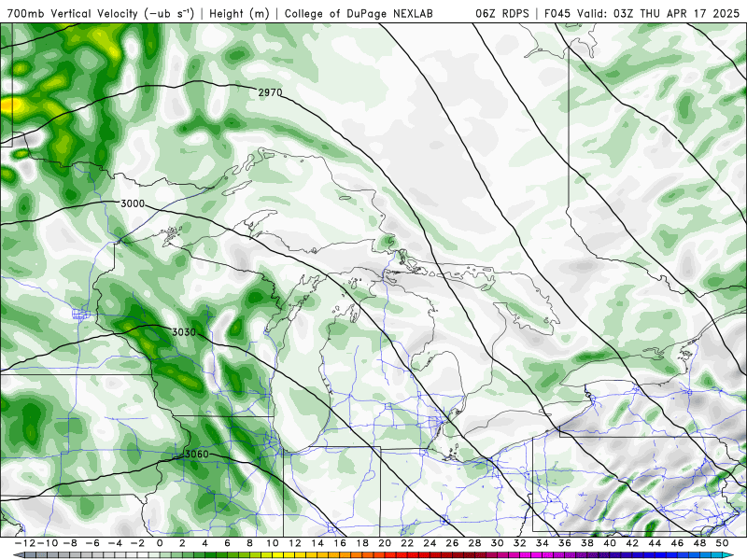Click the 50 value on the color scale
Screen dimensions: 747x560
point(722,543)
